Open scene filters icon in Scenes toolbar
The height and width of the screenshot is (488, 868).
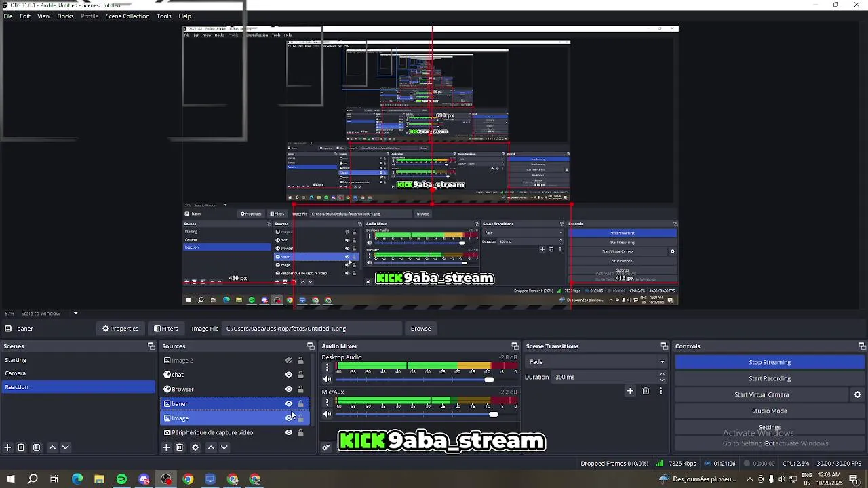click(37, 447)
